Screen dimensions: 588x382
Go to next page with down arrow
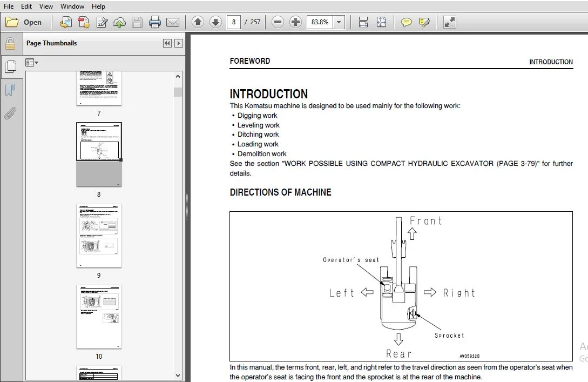click(215, 22)
